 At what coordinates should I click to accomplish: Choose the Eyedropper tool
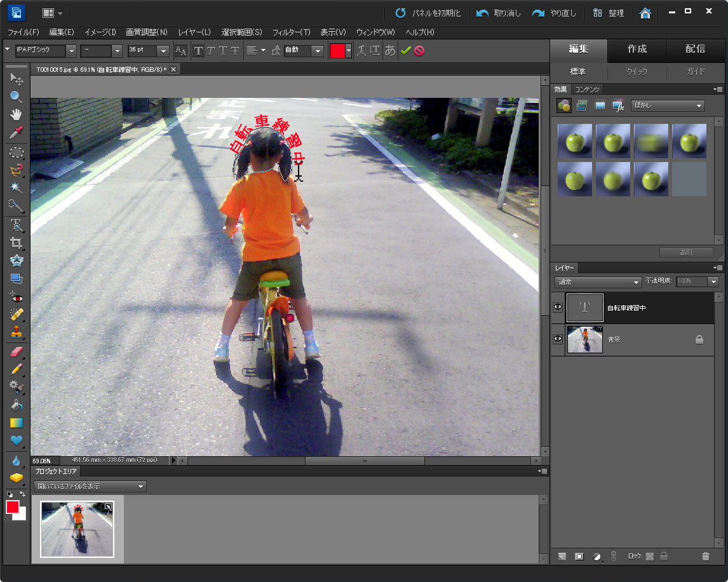click(16, 133)
